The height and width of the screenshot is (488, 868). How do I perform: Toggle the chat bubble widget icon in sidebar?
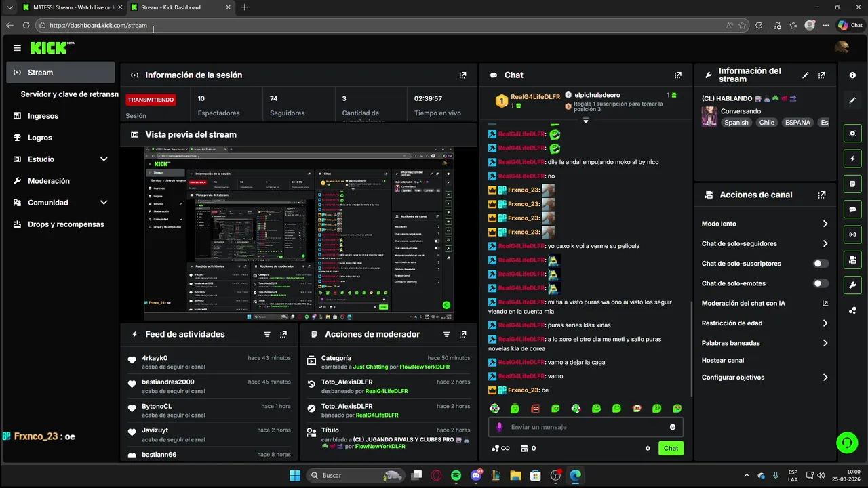point(852,209)
